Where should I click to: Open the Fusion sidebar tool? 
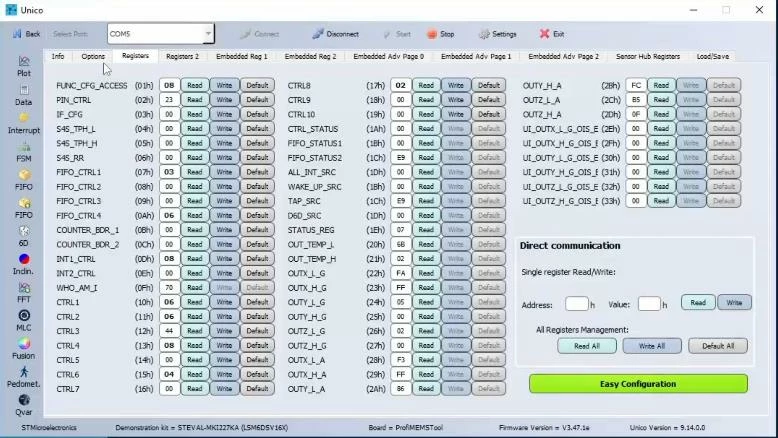coord(23,349)
